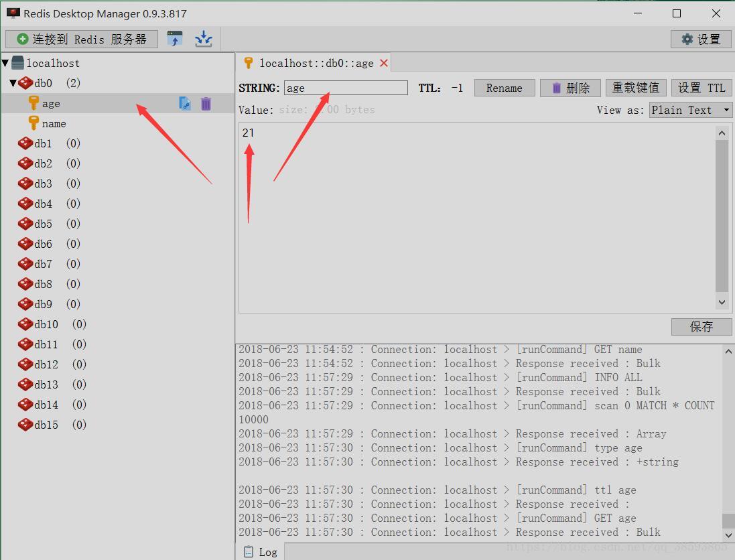Click the db13 database icon

coord(25,384)
